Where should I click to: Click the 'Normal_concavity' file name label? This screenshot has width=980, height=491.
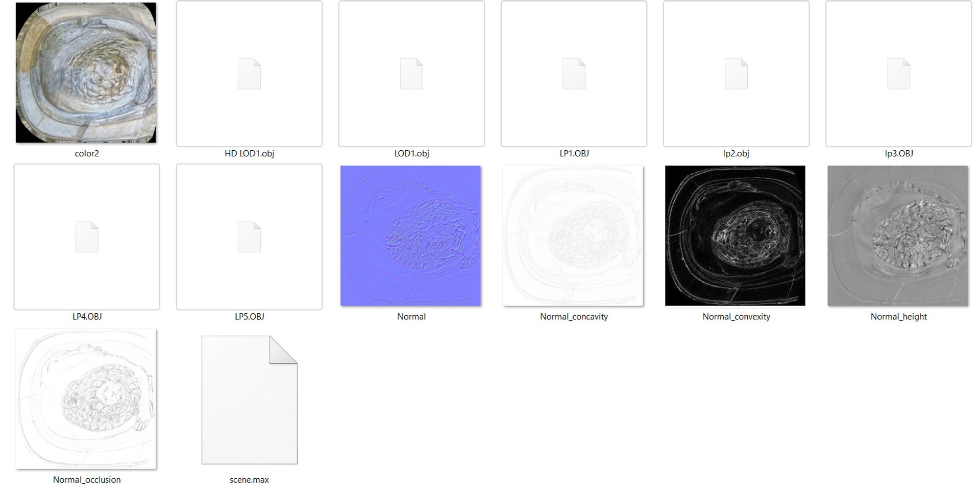pos(574,316)
